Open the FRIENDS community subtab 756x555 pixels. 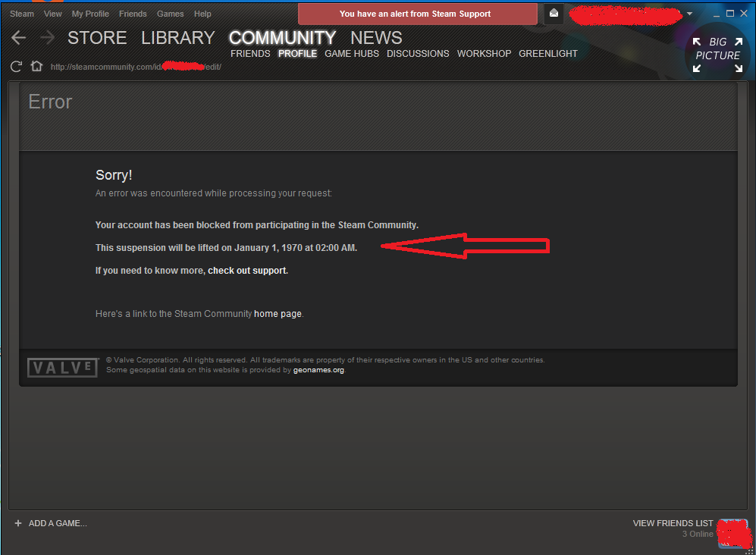click(250, 54)
